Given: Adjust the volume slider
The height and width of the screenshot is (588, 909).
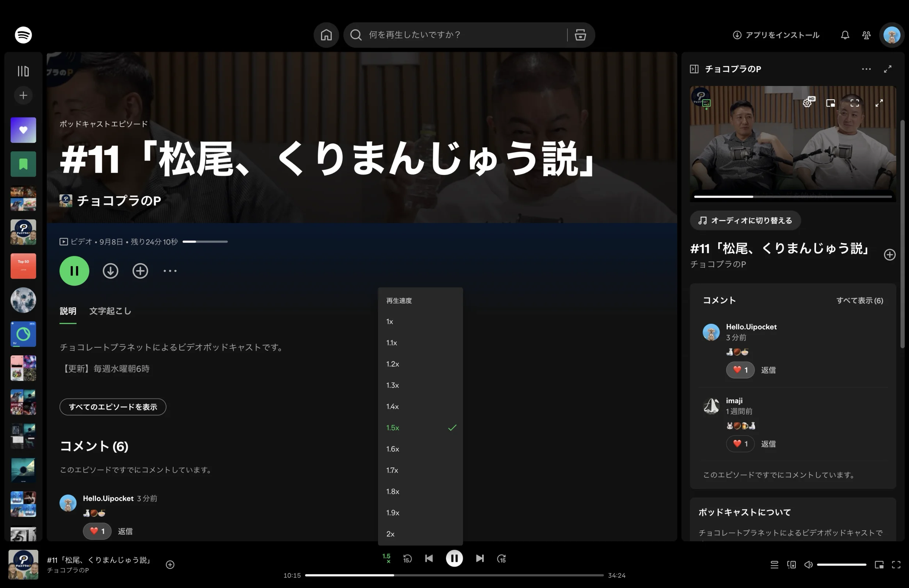Looking at the screenshot, I should click(841, 564).
